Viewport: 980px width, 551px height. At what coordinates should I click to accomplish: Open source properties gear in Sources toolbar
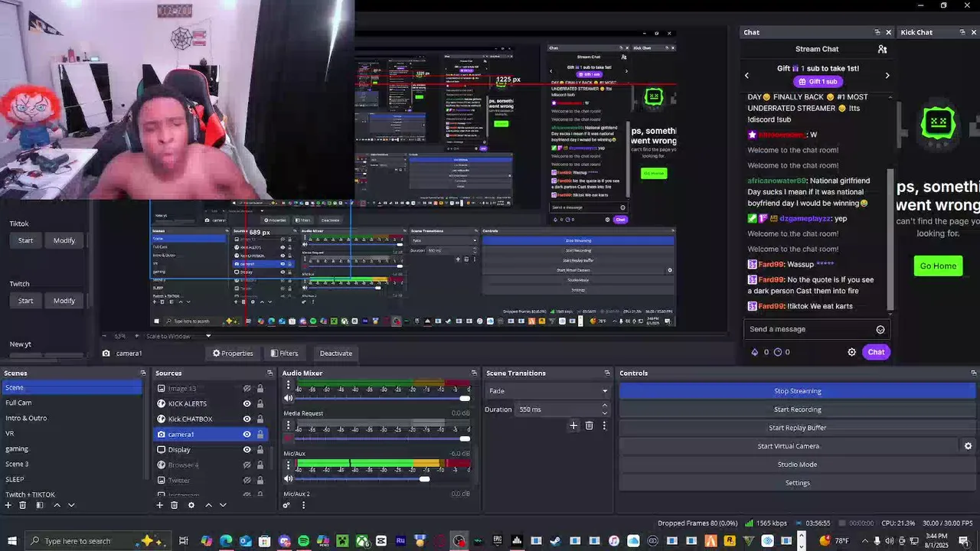click(x=191, y=505)
